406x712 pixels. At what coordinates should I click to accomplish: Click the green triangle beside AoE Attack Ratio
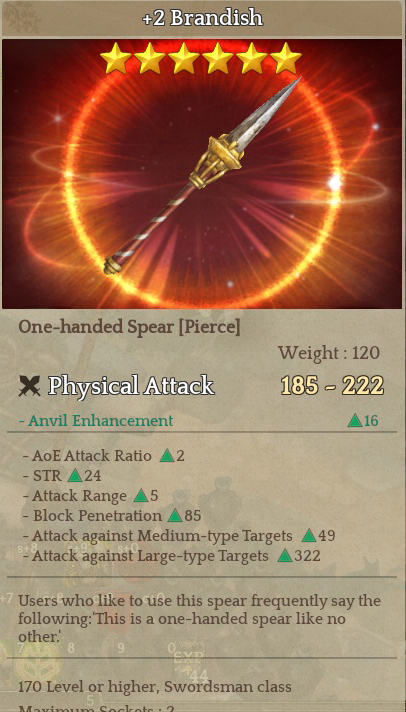coord(167,455)
